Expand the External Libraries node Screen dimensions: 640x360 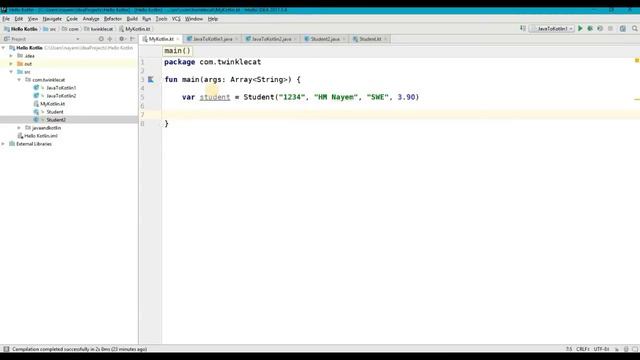[x=4, y=144]
